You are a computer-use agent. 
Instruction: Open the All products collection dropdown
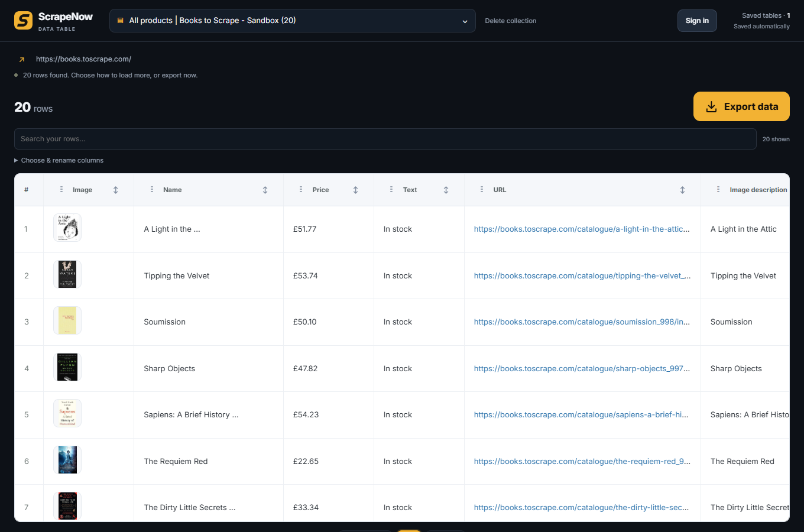293,21
